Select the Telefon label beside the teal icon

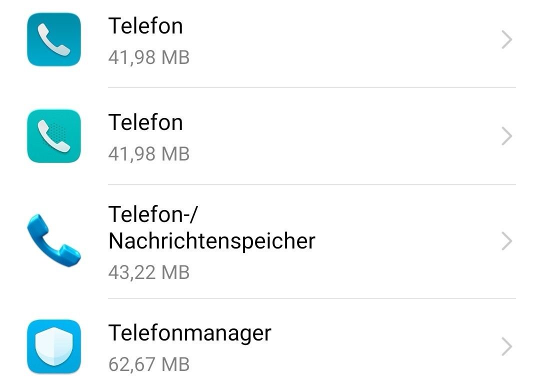[145, 122]
